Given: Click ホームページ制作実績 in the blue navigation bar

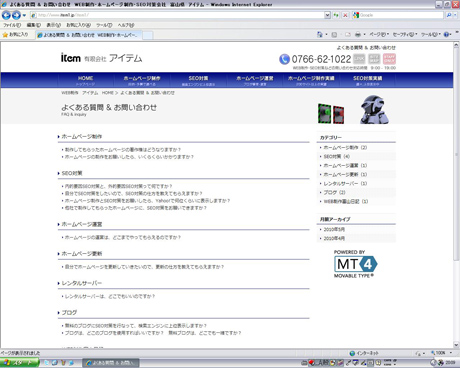Looking at the screenshot, I should tap(311, 80).
